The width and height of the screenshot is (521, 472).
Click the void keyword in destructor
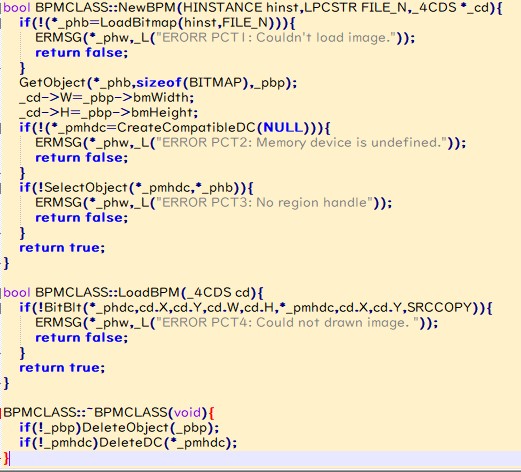[x=188, y=412]
